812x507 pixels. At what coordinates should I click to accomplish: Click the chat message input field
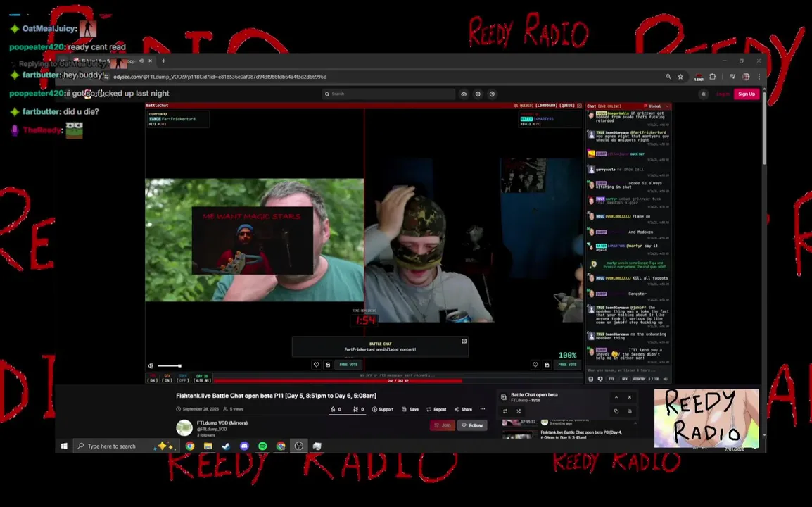tap(628, 370)
